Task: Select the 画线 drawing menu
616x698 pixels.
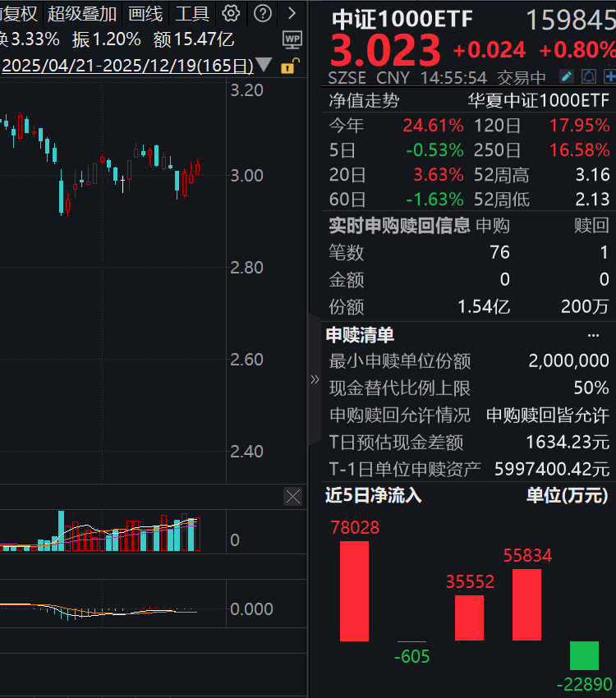Action: 145,13
